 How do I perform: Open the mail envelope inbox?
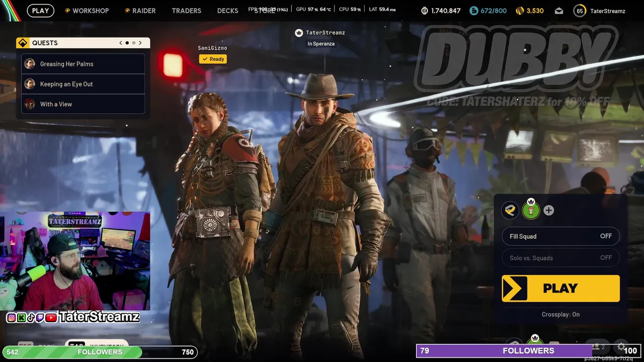coord(559,11)
